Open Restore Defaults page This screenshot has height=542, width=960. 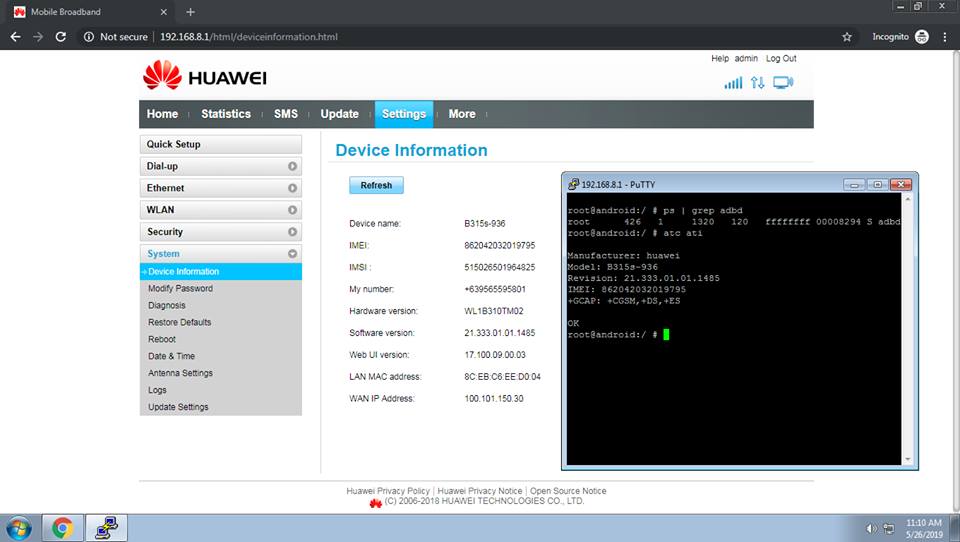coord(179,322)
